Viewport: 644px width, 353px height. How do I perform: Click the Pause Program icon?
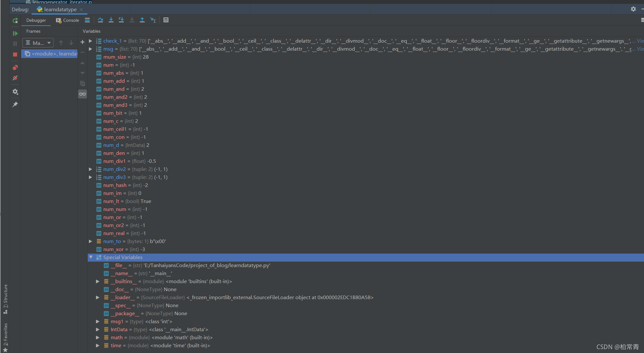(x=15, y=44)
